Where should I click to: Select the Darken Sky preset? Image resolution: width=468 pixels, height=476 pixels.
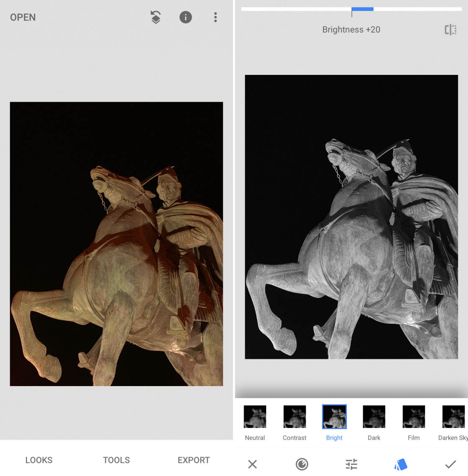coord(453,417)
